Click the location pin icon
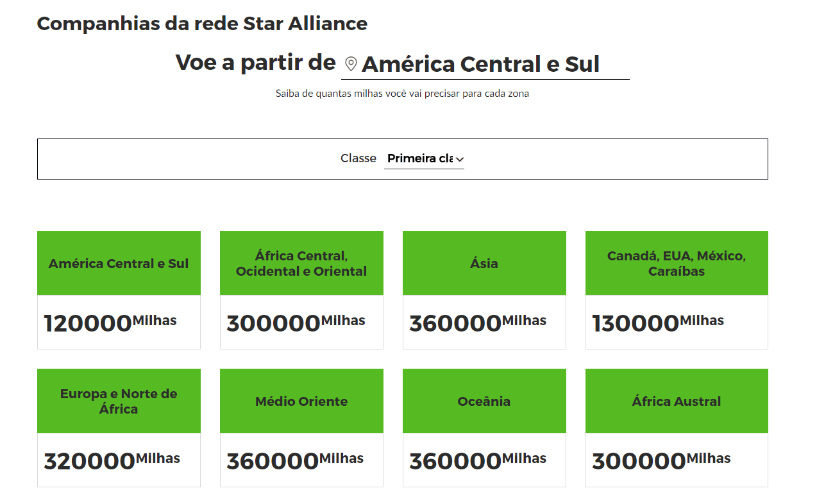The width and height of the screenshot is (817, 504). 351,64
